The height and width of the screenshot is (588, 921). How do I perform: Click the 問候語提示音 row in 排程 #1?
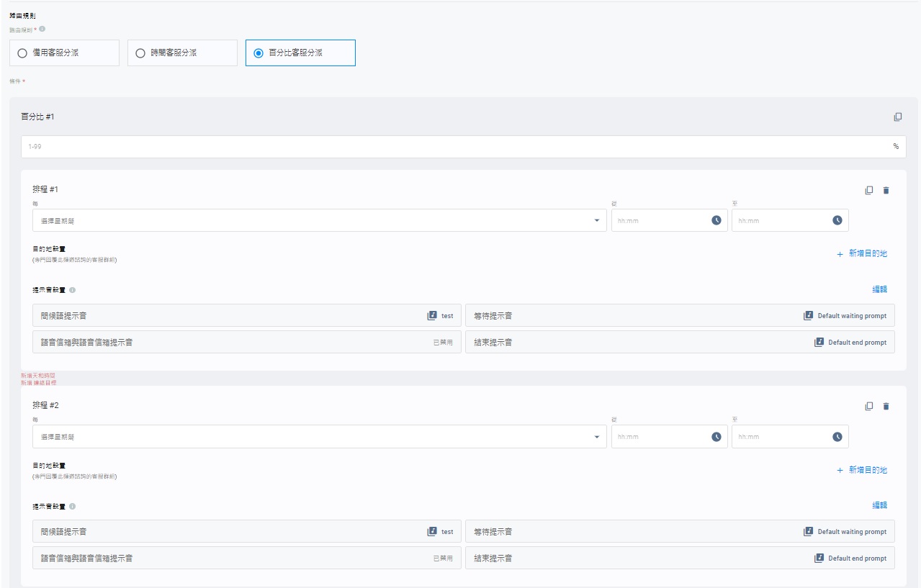[247, 315]
